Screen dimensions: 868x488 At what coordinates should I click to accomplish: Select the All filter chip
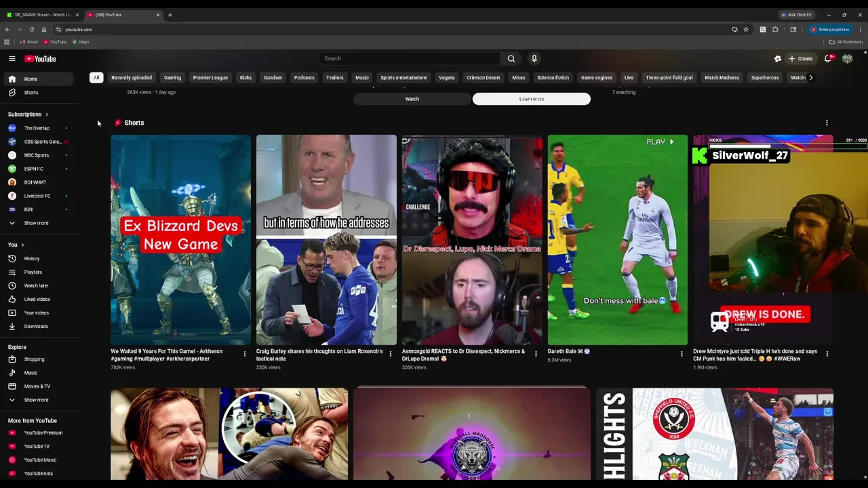coord(96,77)
